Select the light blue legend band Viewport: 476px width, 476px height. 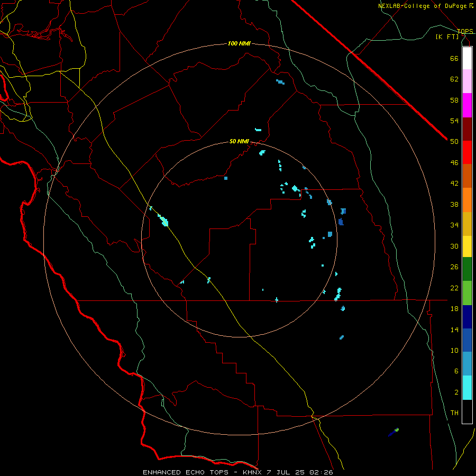(x=467, y=364)
